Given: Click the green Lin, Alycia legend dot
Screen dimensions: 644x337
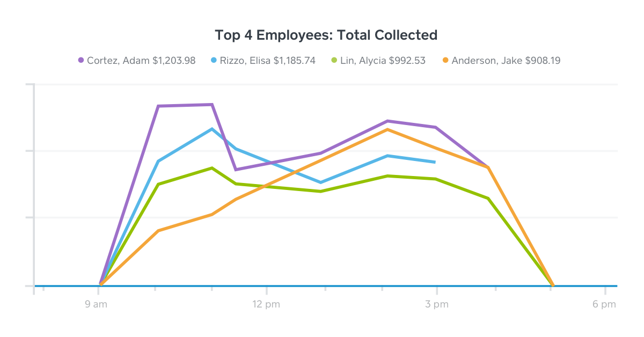Looking at the screenshot, I should (334, 61).
